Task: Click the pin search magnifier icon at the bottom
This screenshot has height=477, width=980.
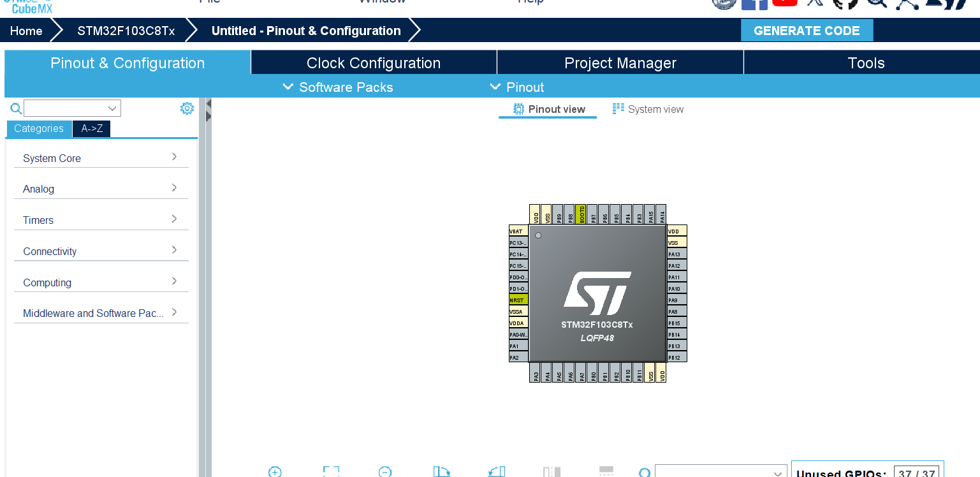Action: [645, 473]
